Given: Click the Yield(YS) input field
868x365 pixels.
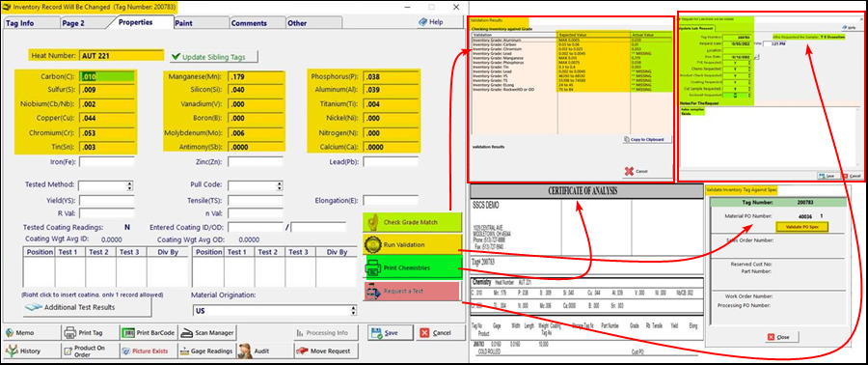Looking at the screenshot, I should [x=106, y=200].
